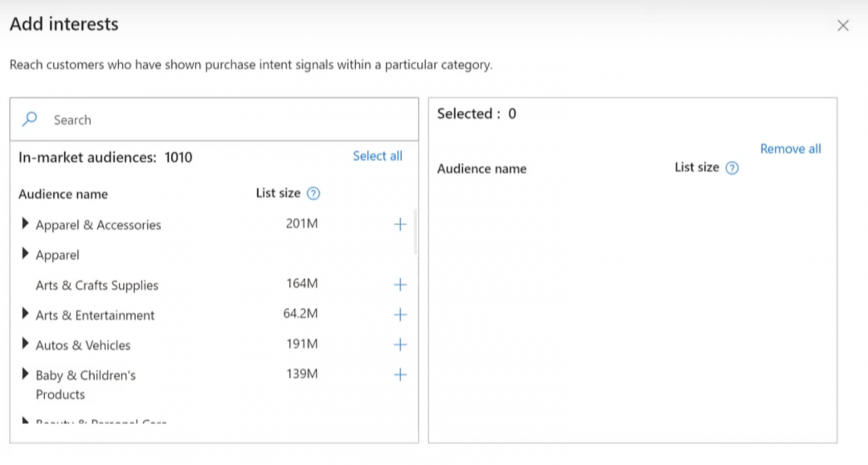Viewport: 868px width, 465px height.
Task: Click the 191M list size value
Action: (301, 344)
